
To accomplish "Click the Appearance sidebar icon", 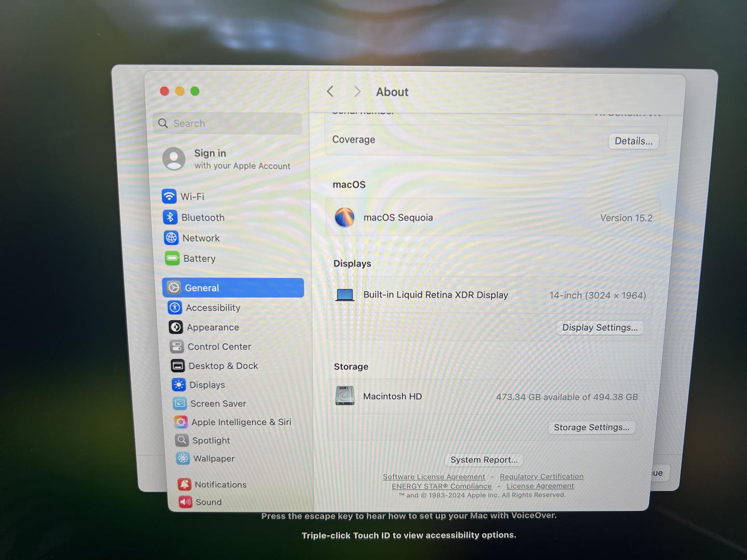I will pyautogui.click(x=176, y=327).
